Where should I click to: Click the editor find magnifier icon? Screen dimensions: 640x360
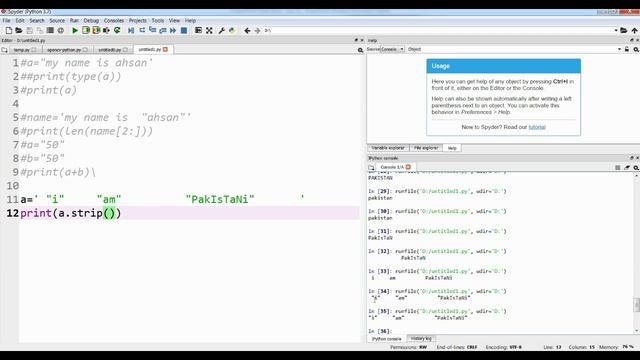point(360,50)
